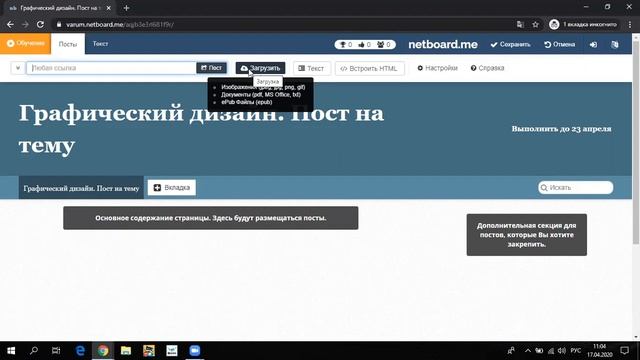Cancel changes with Отмена
The width and height of the screenshot is (640, 360).
click(560, 44)
